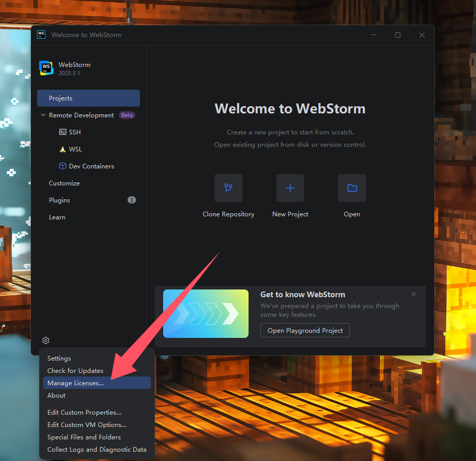
Task: Open Dev Containers via its cube icon
Action: (62, 166)
